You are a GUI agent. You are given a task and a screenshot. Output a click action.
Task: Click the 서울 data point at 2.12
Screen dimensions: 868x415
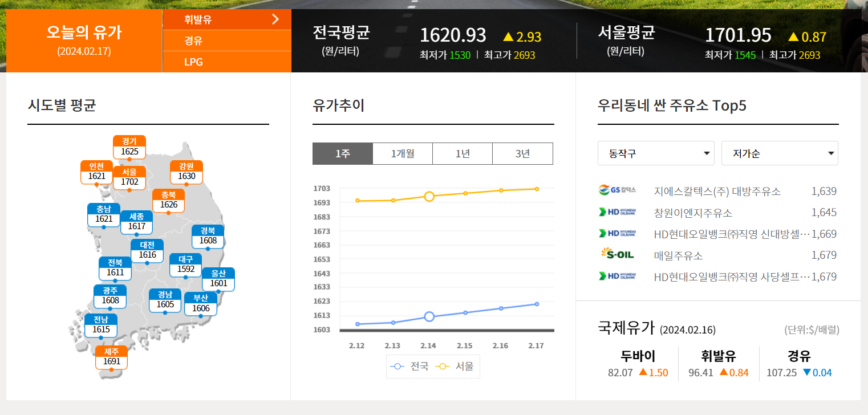pyautogui.click(x=358, y=201)
